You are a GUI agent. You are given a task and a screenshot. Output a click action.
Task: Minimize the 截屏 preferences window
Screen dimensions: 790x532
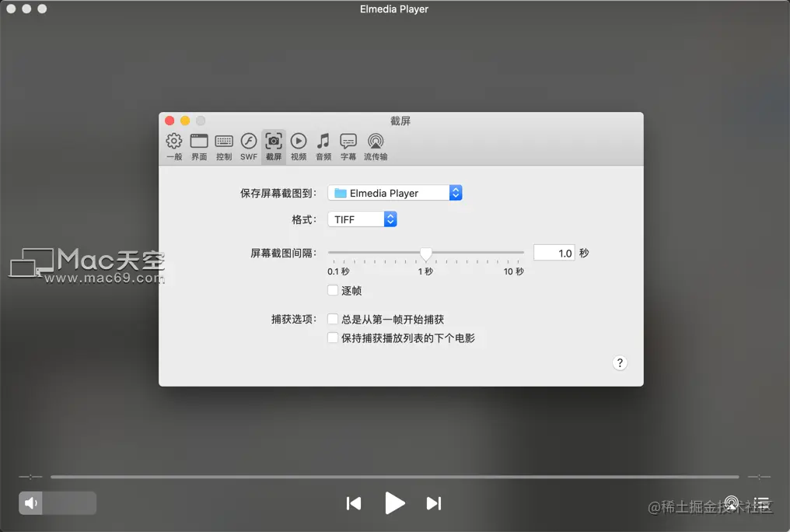(185, 121)
